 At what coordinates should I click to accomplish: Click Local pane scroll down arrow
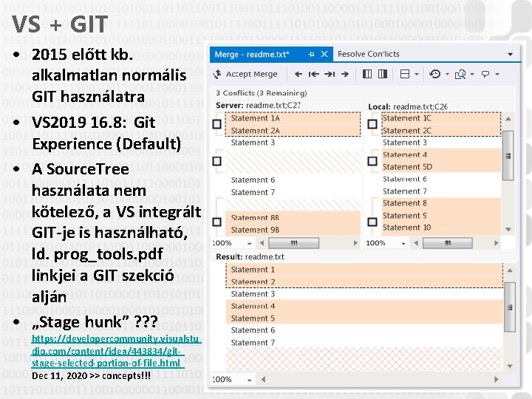pos(508,229)
